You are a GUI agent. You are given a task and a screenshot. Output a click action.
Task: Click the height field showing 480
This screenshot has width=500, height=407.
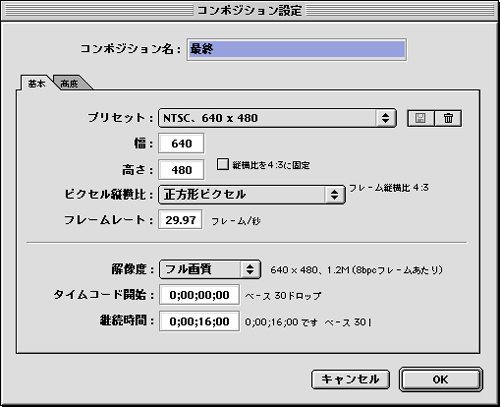[181, 170]
